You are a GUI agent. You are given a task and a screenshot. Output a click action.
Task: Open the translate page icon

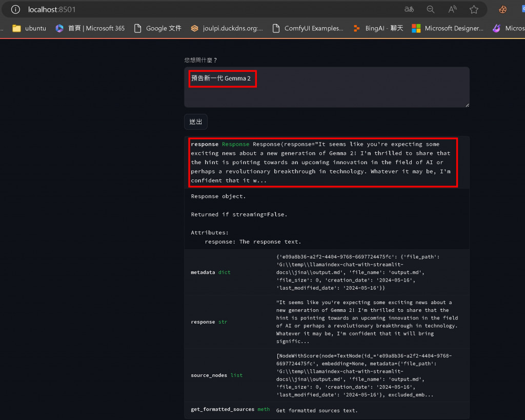click(x=409, y=9)
